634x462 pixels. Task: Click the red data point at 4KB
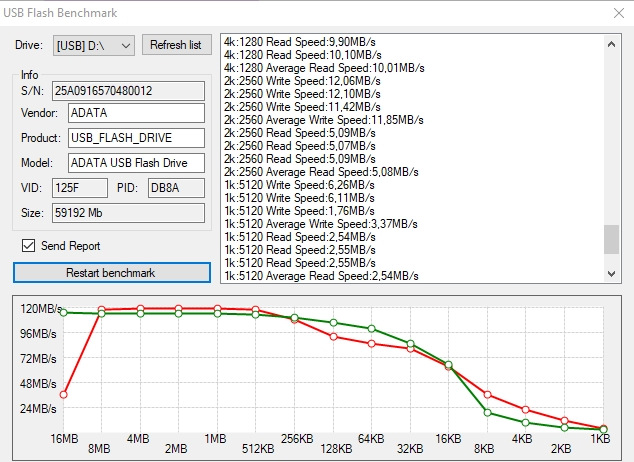pos(526,410)
